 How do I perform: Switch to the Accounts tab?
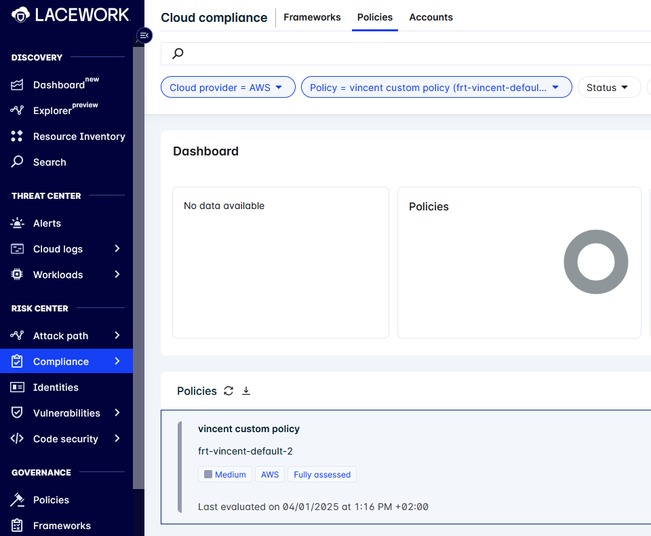431,17
